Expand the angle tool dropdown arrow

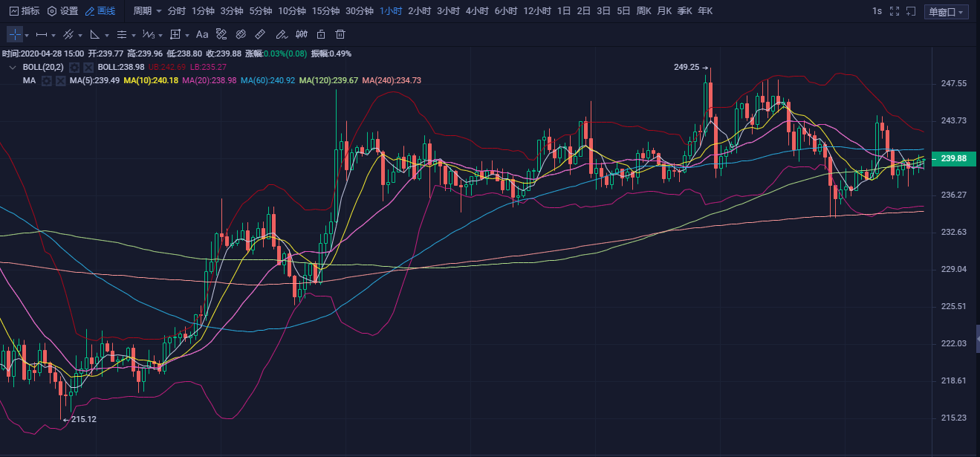[106, 35]
